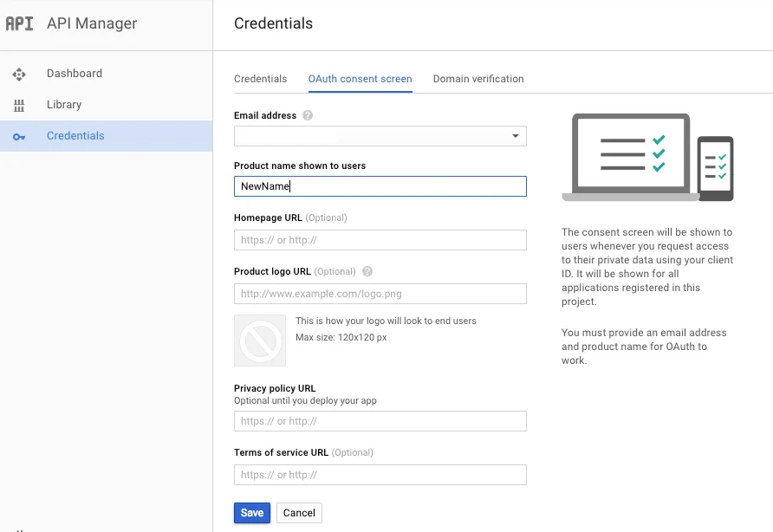Switch to the Credentials tab

(x=260, y=79)
